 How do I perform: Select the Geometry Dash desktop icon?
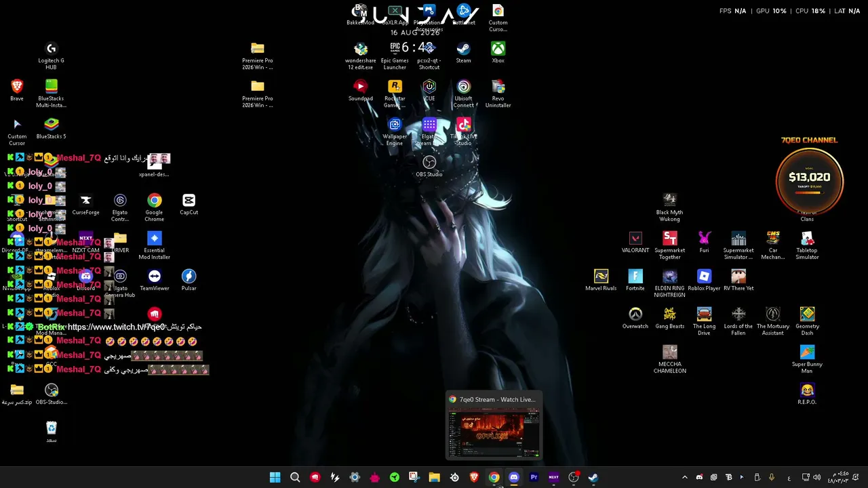[x=807, y=321]
